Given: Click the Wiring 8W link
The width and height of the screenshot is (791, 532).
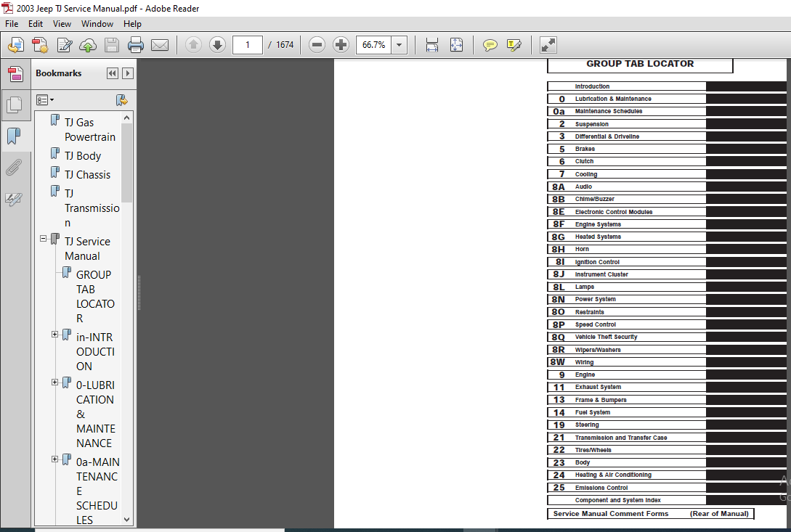Looking at the screenshot, I should click(627, 362).
